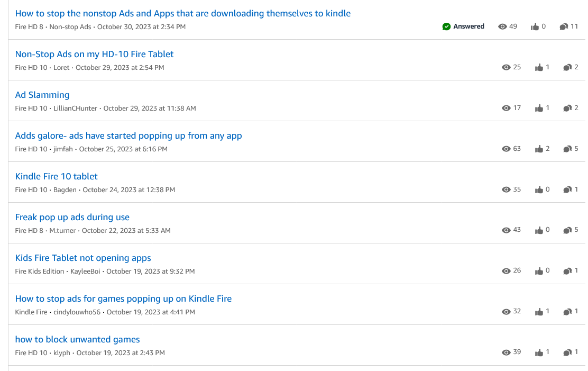The height and width of the screenshot is (371, 588).
Task: Open "Non-Stop Ads on my HD-10 Fire Tablet" thread
Action: [x=94, y=54]
